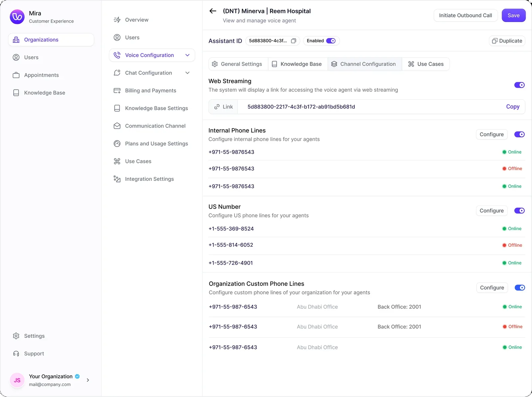Select US number +1-555-814-6052

point(231,245)
